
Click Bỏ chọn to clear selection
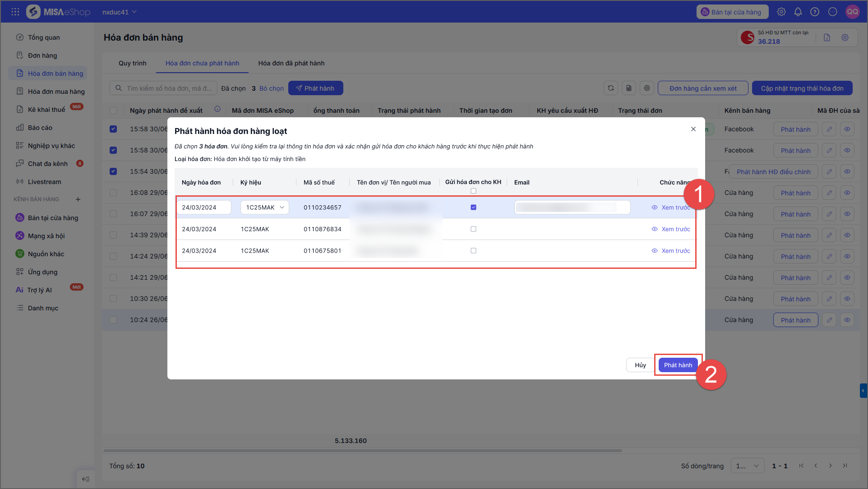272,88
